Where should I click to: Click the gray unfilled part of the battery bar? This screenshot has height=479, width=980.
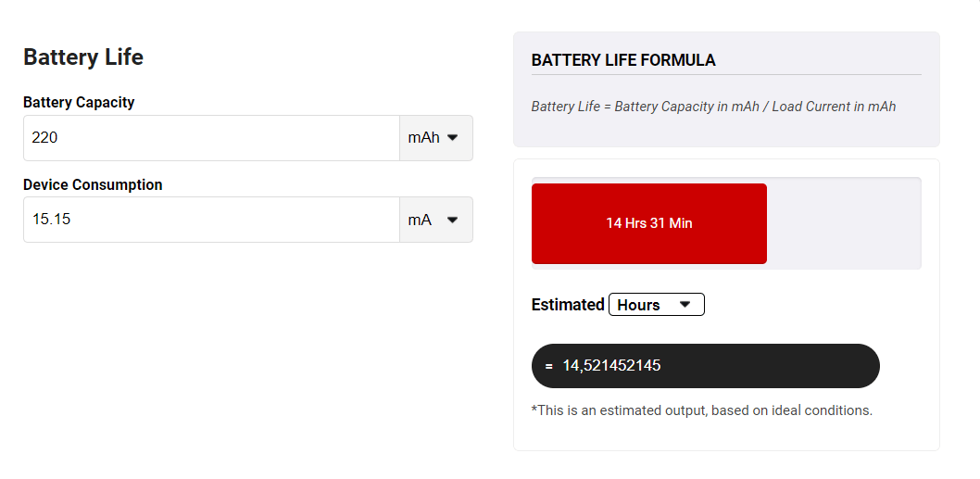(x=843, y=223)
